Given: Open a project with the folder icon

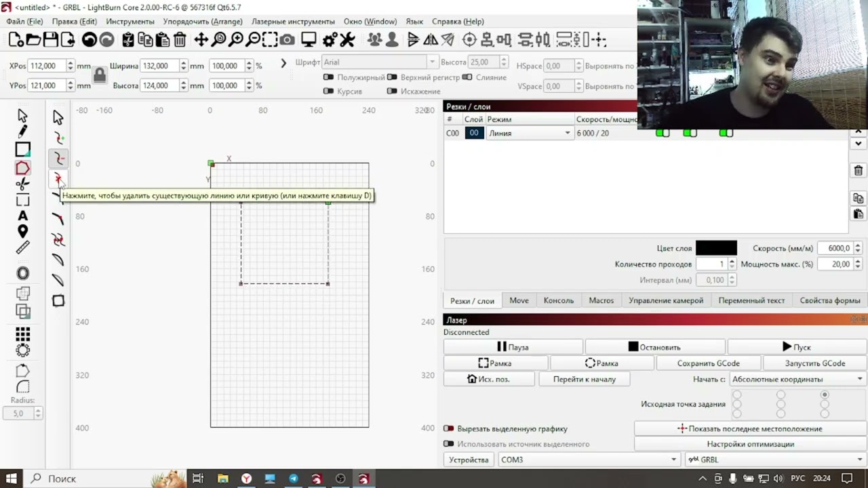Looking at the screenshot, I should coord(33,40).
